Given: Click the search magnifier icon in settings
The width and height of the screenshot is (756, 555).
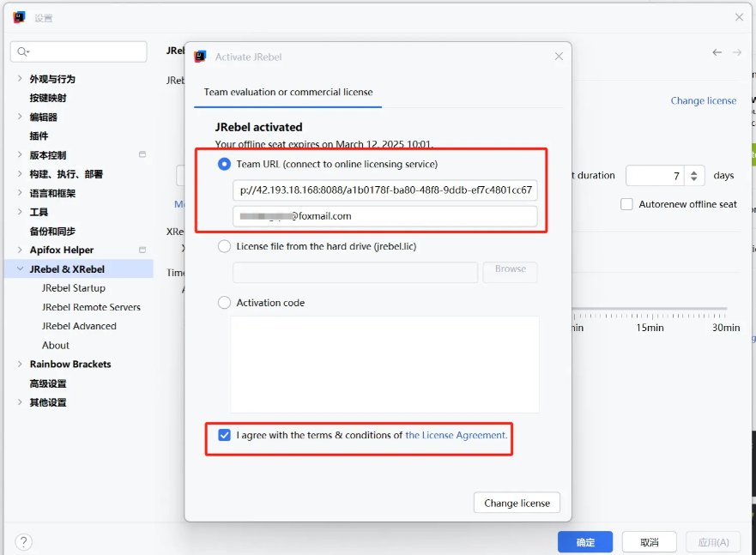Looking at the screenshot, I should tap(22, 52).
